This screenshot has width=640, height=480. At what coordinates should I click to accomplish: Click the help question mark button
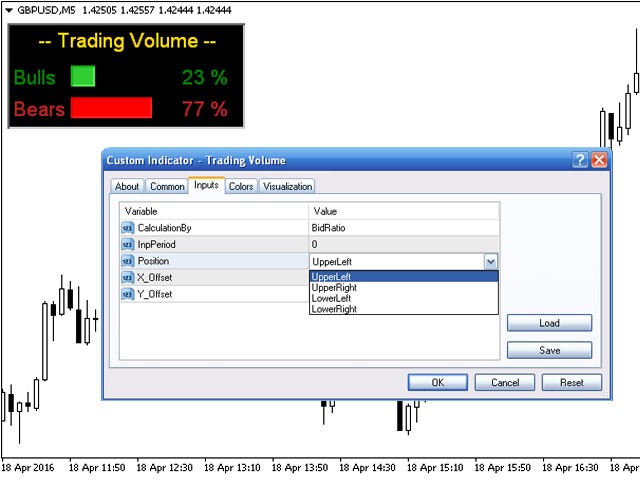click(580, 160)
